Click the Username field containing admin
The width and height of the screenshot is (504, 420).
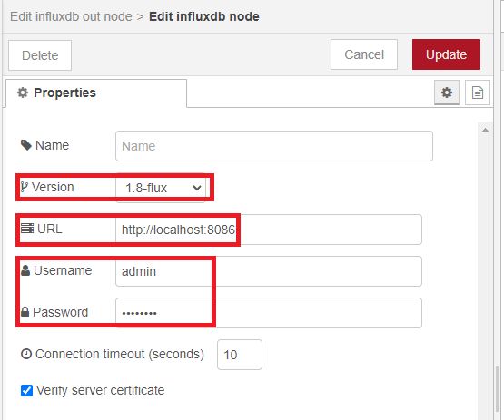(x=269, y=271)
